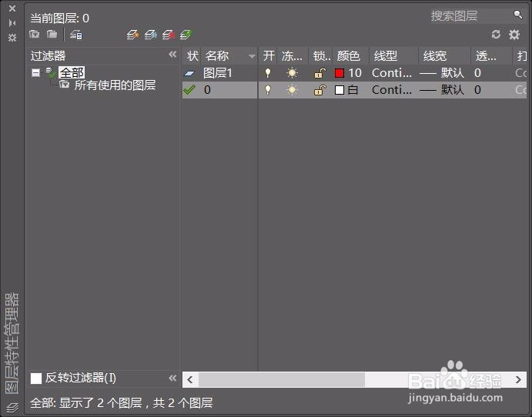Click the double chevron beside 反转过滤器

[172, 378]
